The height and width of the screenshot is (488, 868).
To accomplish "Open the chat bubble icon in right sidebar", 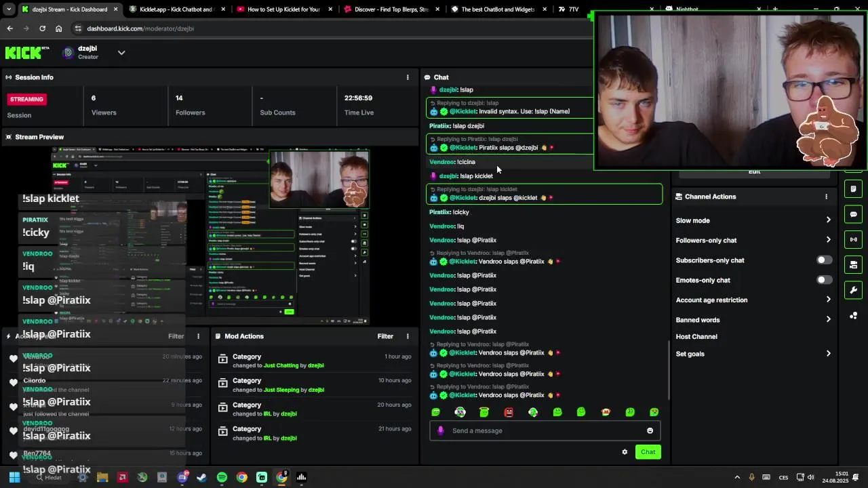I will pyautogui.click(x=853, y=214).
